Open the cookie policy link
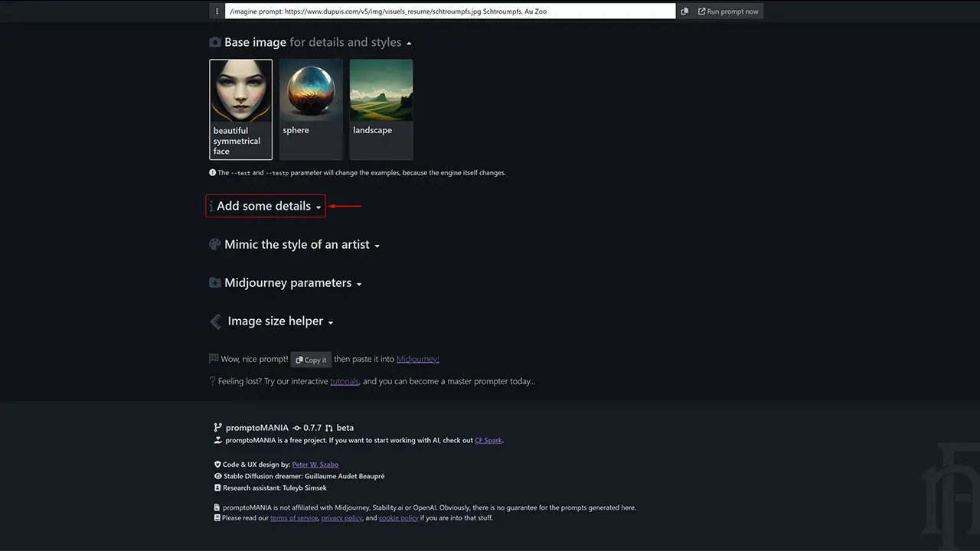This screenshot has width=980, height=551. [x=399, y=518]
